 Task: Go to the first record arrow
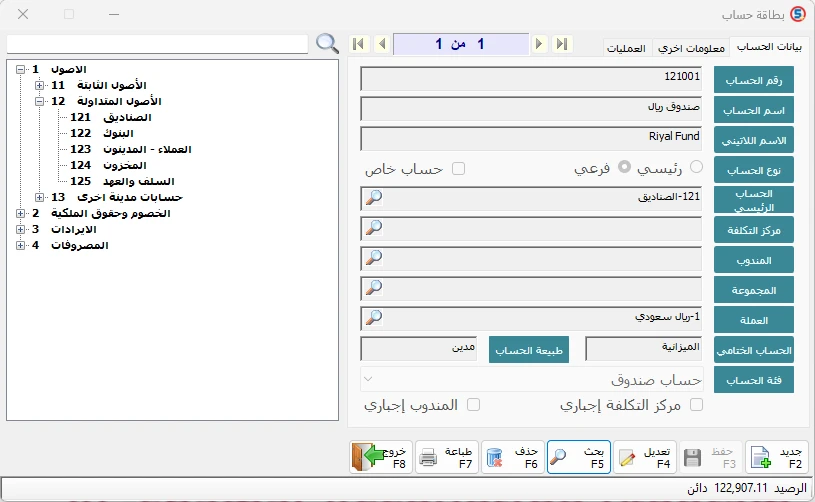click(x=359, y=44)
